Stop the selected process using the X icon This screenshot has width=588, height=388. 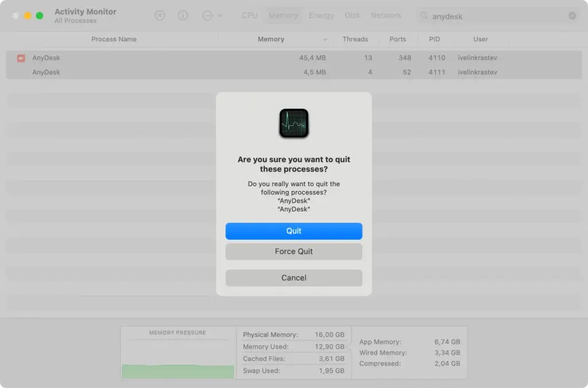click(160, 15)
